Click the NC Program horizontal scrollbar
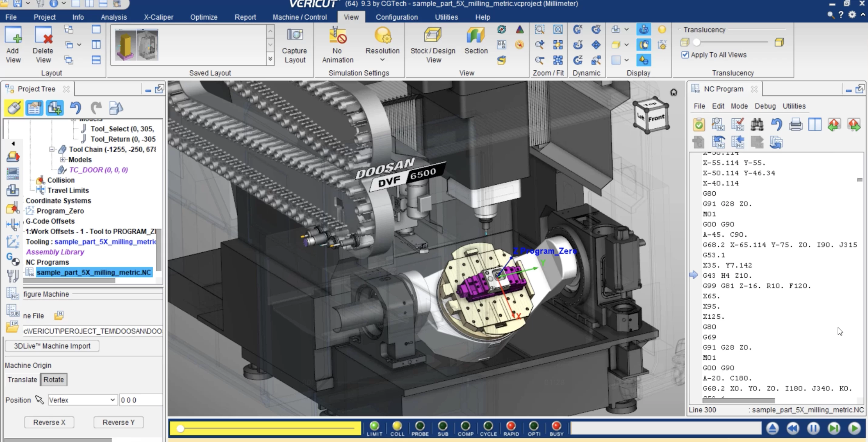 738,400
